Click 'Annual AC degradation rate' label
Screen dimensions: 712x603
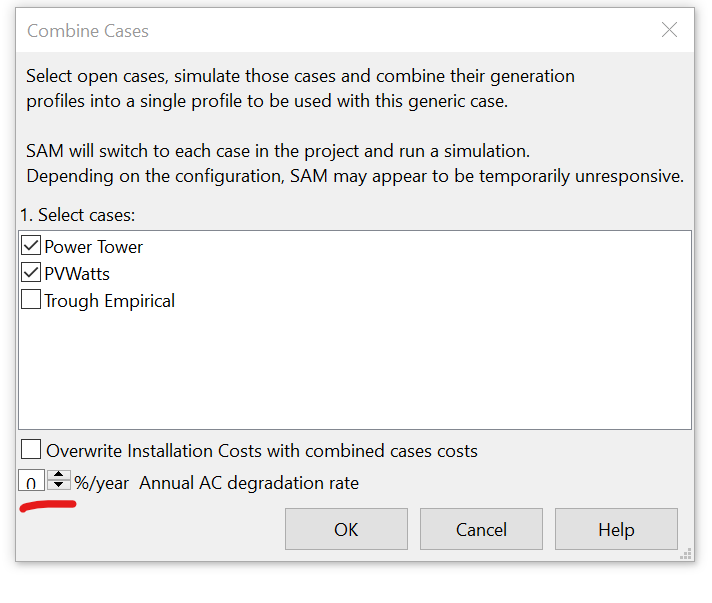(x=249, y=483)
